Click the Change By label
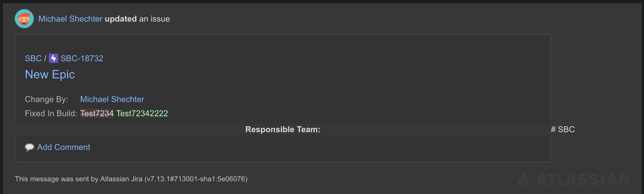This screenshot has width=644, height=194. (46, 99)
